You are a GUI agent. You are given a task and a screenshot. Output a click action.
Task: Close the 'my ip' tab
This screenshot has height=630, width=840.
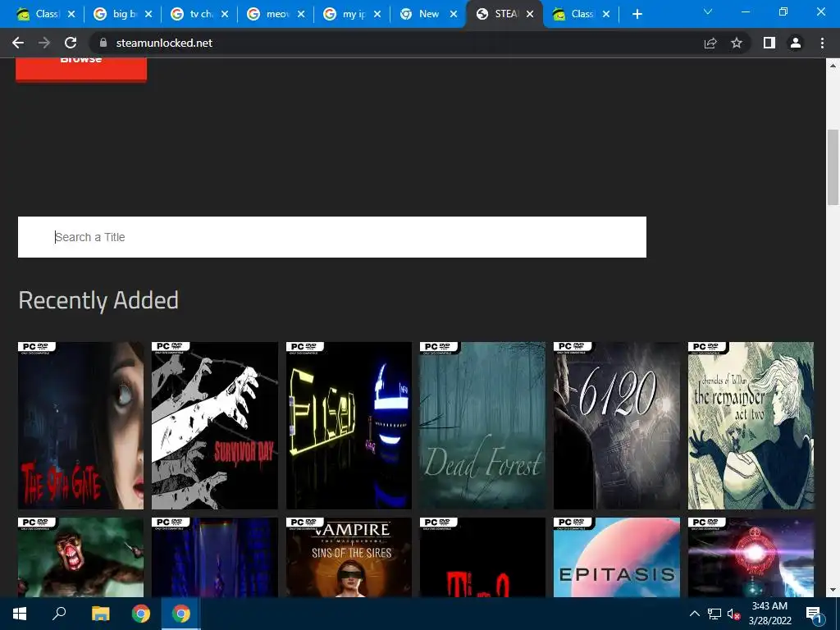coord(377,14)
